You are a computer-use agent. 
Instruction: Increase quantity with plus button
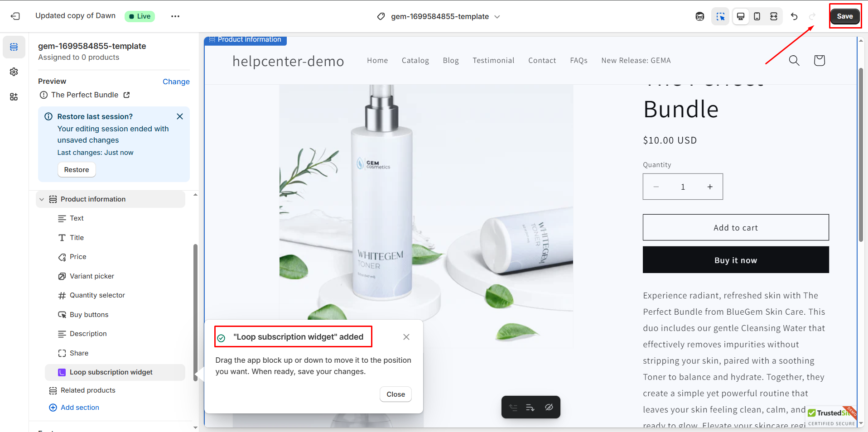(710, 187)
